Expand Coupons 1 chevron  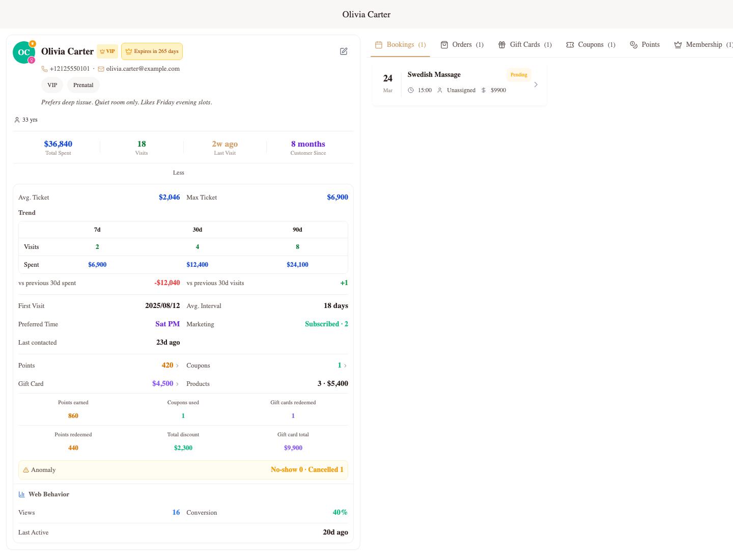[x=345, y=366]
